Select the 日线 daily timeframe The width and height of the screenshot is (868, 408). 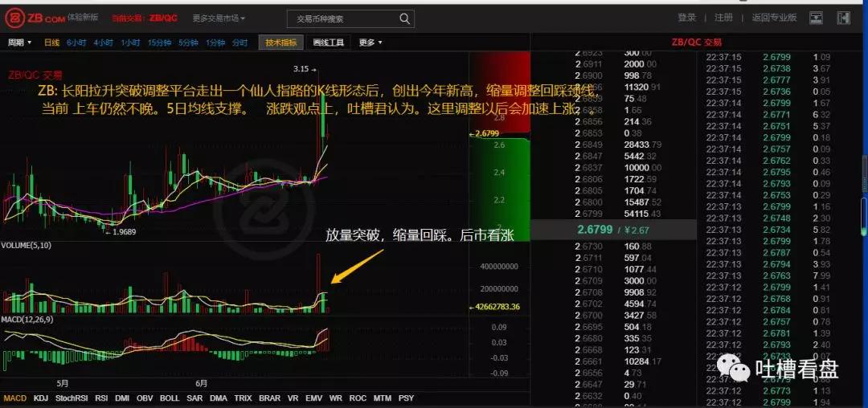pos(51,42)
